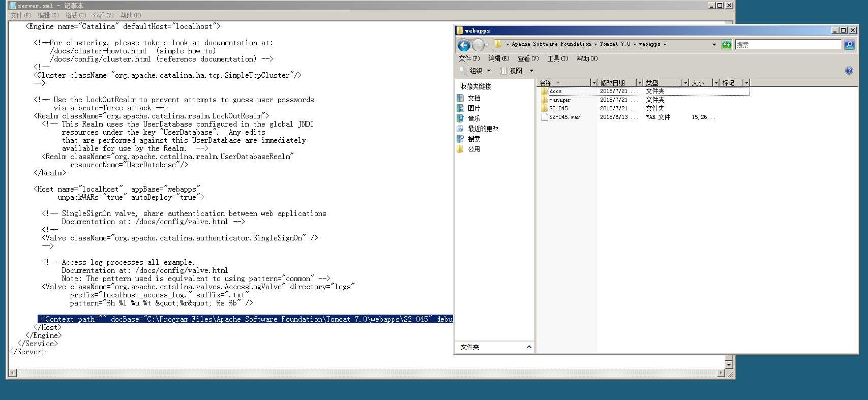Click the WAR 文件 type cell
This screenshot has height=400, width=868.
click(x=658, y=117)
